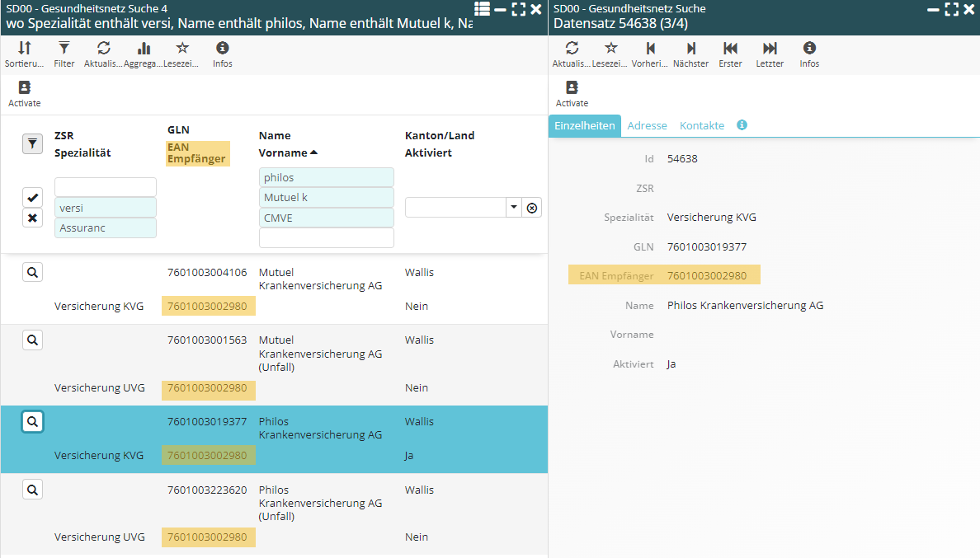Click the empty ZSR filter input field
The width and height of the screenshot is (980, 558).
pyautogui.click(x=106, y=187)
